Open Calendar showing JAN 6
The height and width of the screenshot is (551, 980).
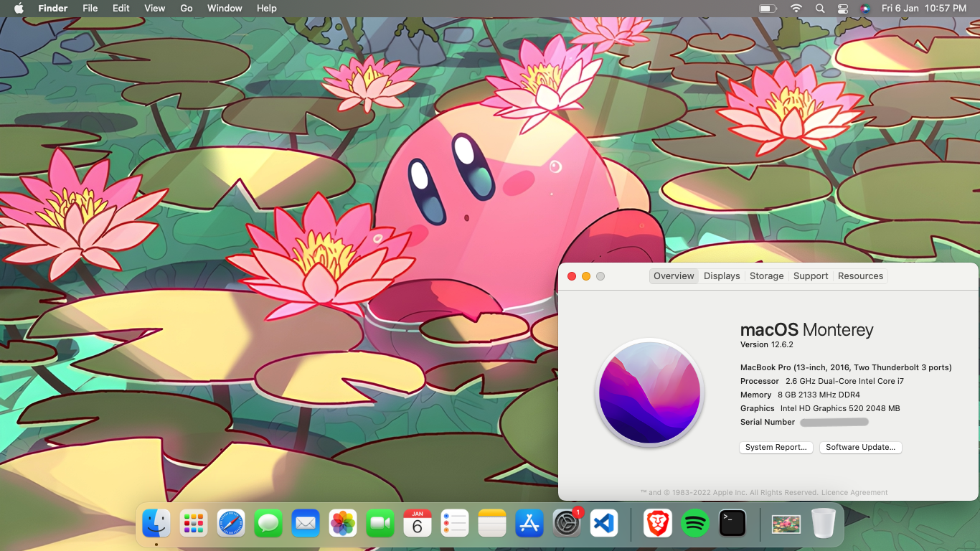coord(418,523)
